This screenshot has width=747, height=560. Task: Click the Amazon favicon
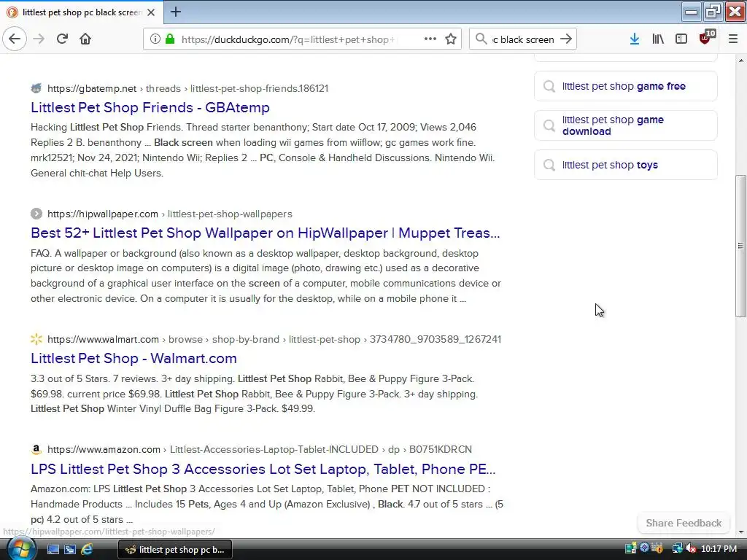(x=36, y=449)
